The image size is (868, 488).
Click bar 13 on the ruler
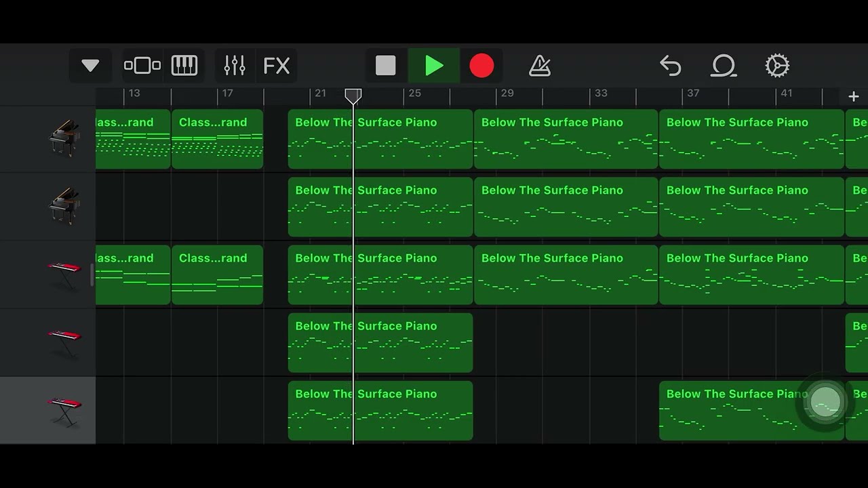tap(134, 93)
